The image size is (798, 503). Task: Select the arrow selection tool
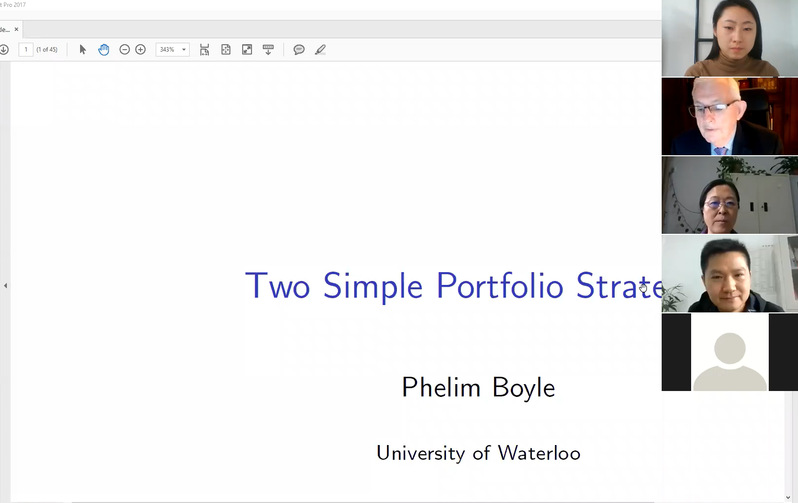(x=83, y=49)
